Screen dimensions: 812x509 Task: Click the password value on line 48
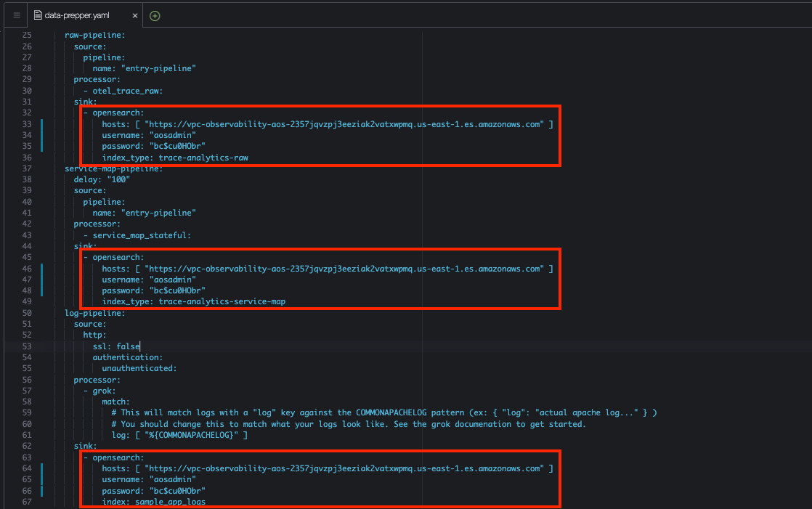click(177, 290)
